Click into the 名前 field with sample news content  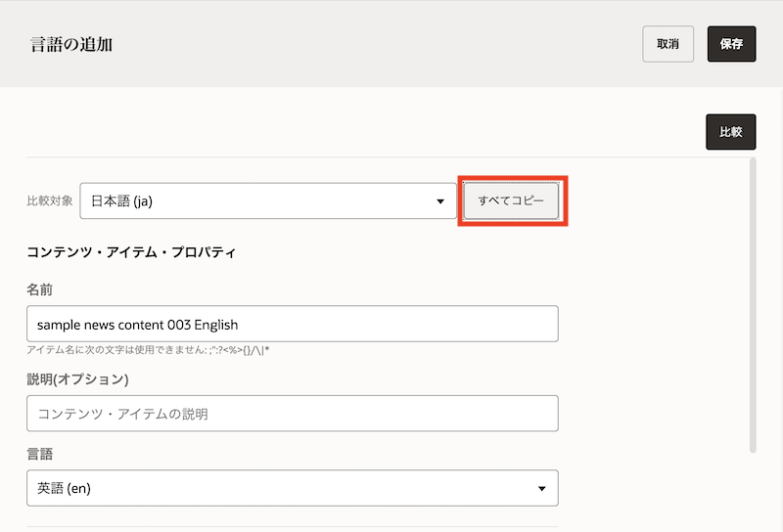click(292, 324)
